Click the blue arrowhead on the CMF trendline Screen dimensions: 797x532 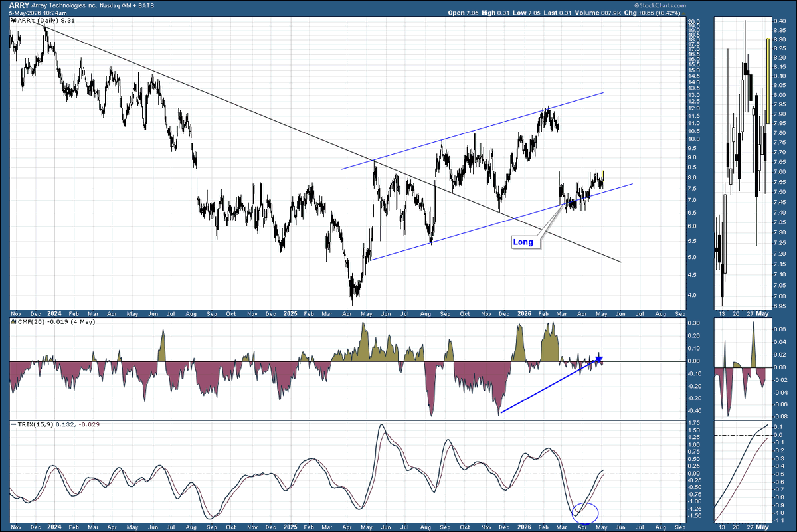pyautogui.click(x=598, y=359)
